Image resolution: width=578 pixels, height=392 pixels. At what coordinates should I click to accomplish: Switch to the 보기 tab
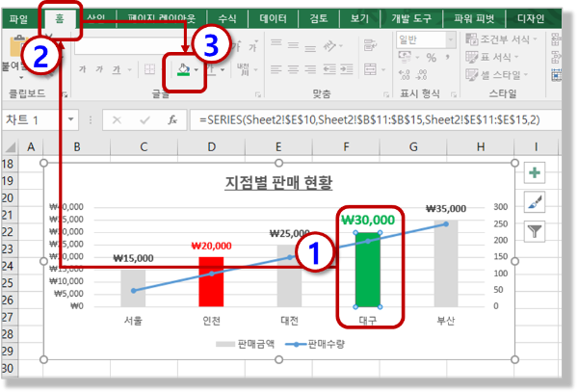click(x=359, y=18)
